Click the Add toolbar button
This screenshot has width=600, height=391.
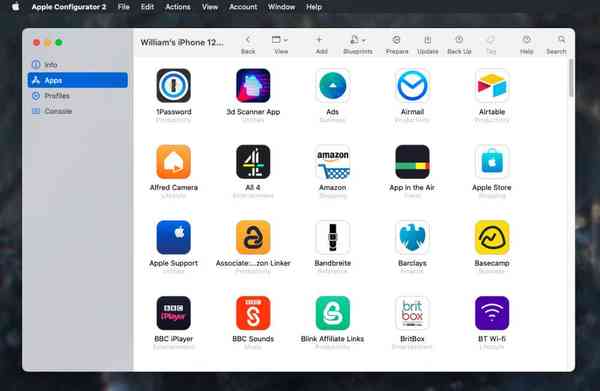[x=321, y=44]
